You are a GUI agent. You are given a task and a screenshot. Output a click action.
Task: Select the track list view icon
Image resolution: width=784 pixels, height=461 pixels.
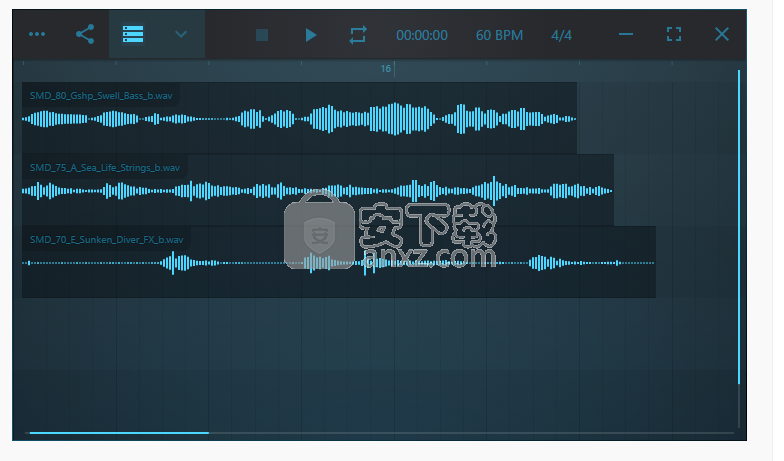click(x=133, y=34)
